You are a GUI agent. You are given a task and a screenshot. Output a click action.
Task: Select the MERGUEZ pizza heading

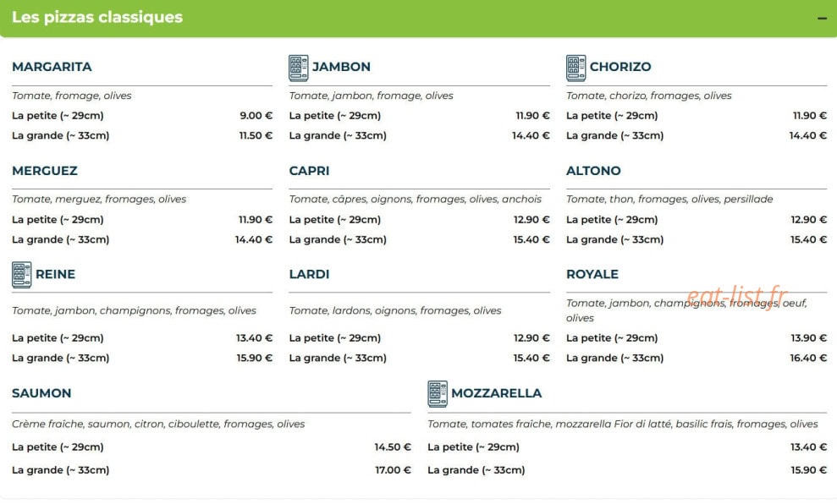[x=45, y=171]
